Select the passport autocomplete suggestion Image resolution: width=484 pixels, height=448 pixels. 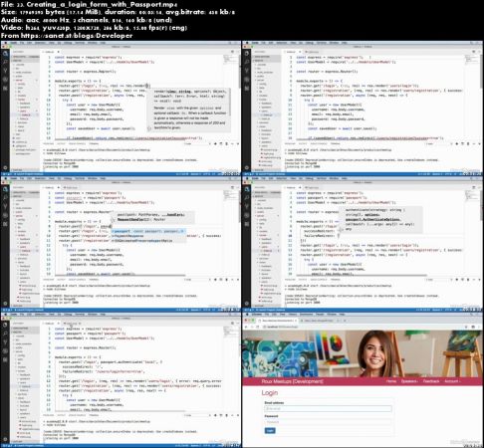(x=148, y=231)
